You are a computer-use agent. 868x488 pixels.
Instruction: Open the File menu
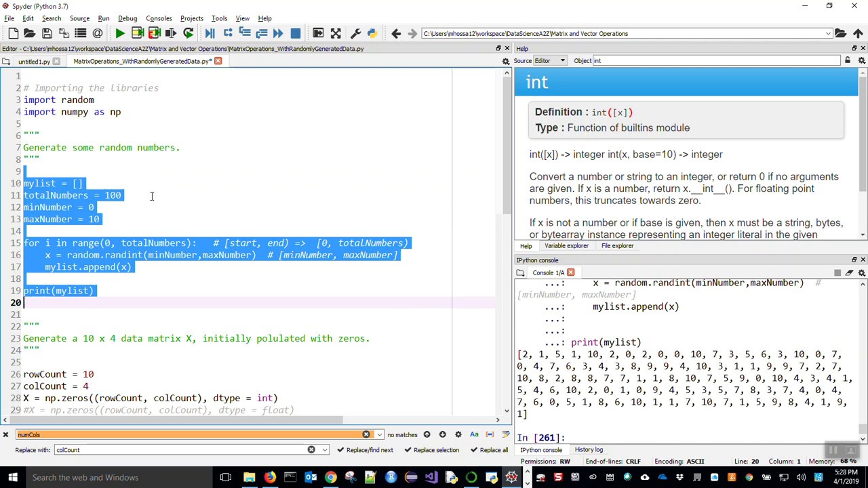click(9, 18)
